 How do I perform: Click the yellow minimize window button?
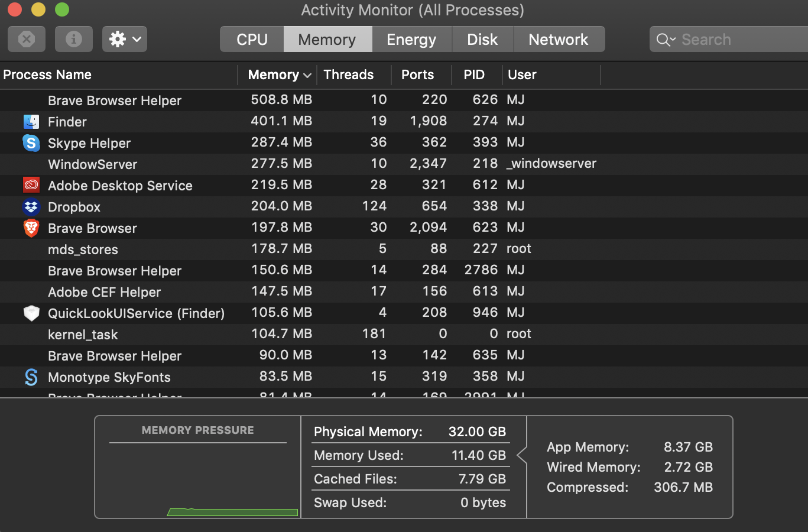click(38, 9)
